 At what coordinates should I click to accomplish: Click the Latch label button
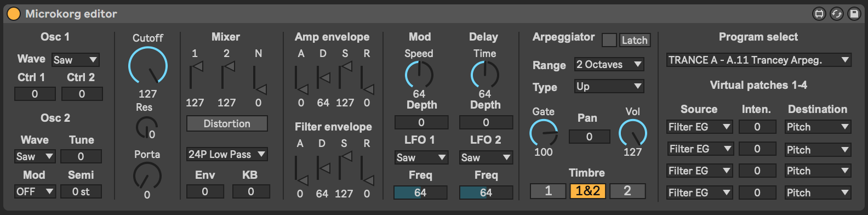tap(635, 40)
